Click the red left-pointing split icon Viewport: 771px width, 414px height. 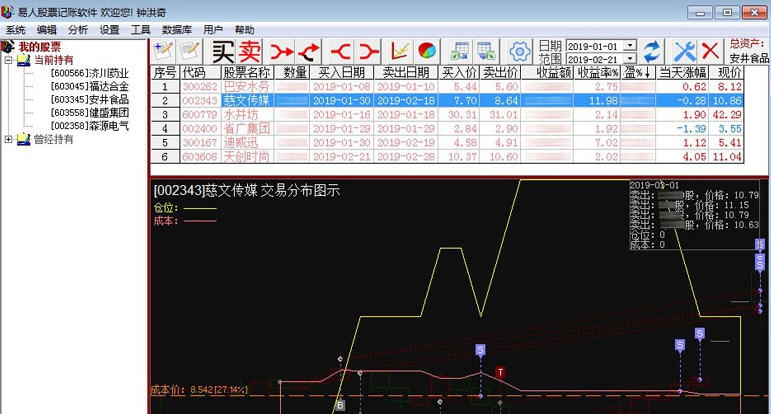(340, 51)
